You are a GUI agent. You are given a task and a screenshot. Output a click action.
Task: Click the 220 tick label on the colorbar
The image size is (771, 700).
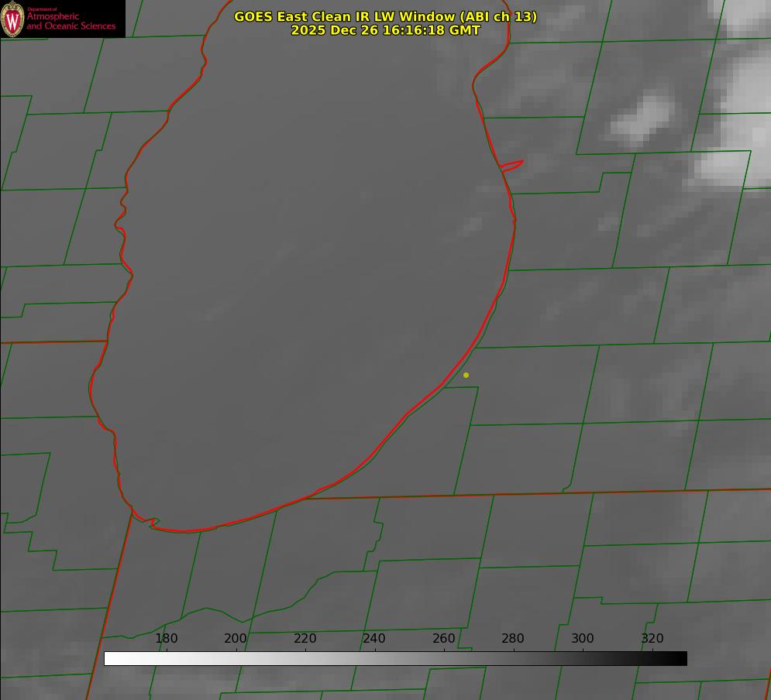pos(305,638)
